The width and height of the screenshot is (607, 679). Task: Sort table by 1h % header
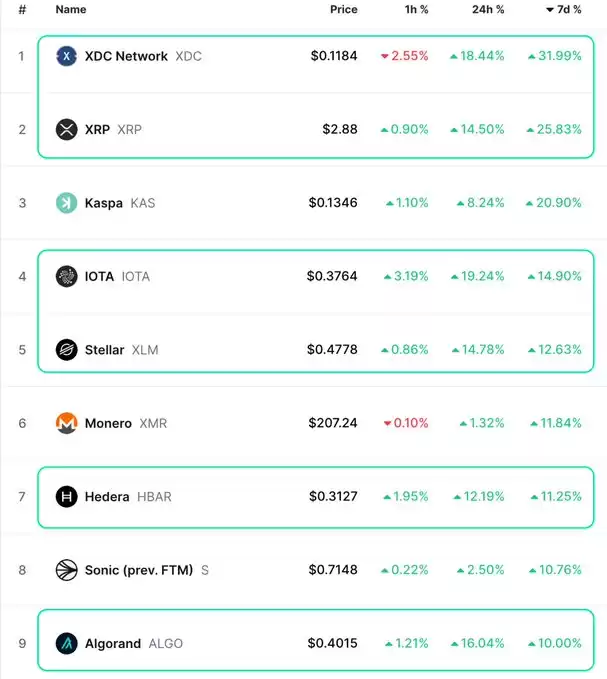(x=417, y=10)
